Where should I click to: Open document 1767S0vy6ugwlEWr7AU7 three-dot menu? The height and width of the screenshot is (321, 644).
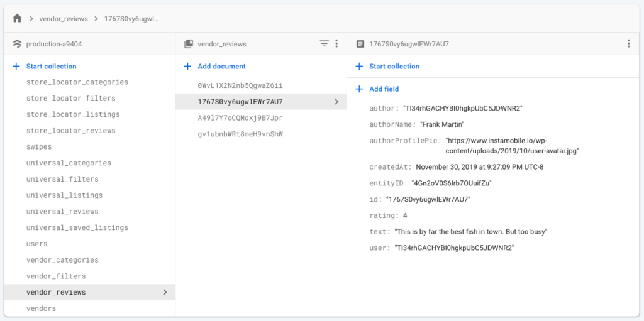pos(628,44)
